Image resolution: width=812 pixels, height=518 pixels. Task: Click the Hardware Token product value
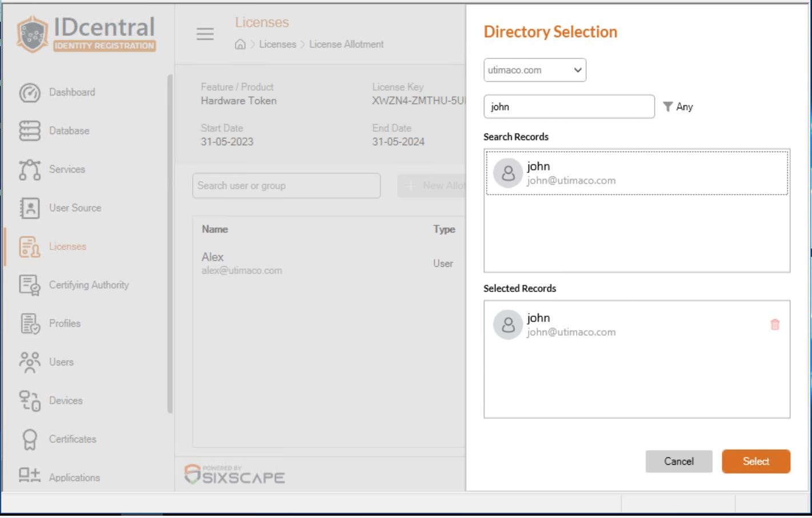point(239,101)
